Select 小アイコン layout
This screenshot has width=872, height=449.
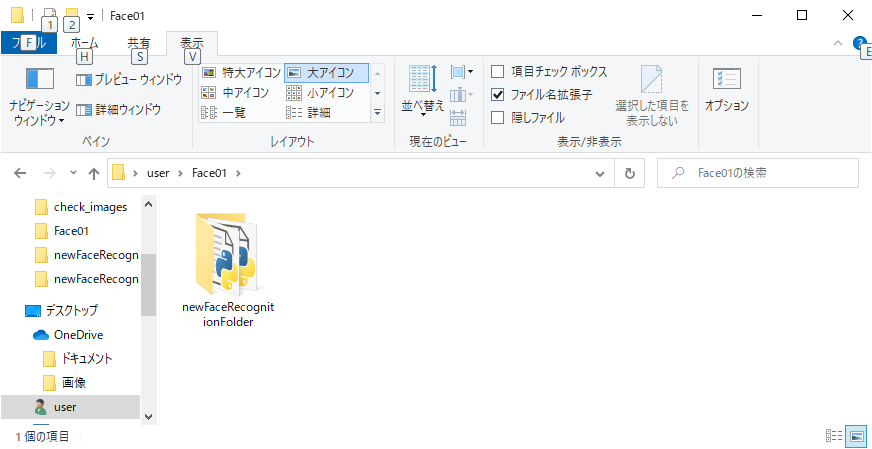pos(320,93)
